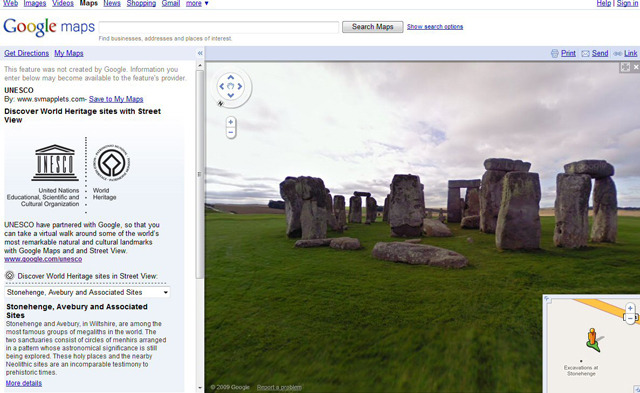
Task: Click the hand icon in navigation compass
Action: click(x=231, y=86)
